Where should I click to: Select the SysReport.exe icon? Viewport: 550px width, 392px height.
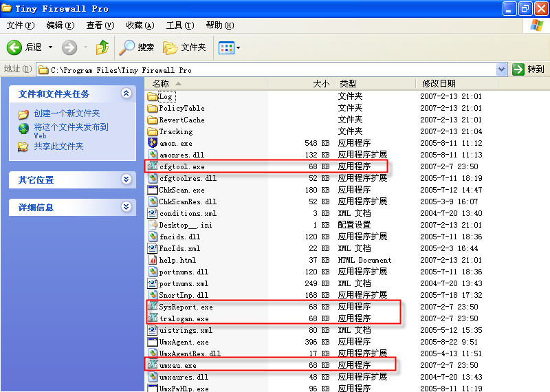pos(153,306)
